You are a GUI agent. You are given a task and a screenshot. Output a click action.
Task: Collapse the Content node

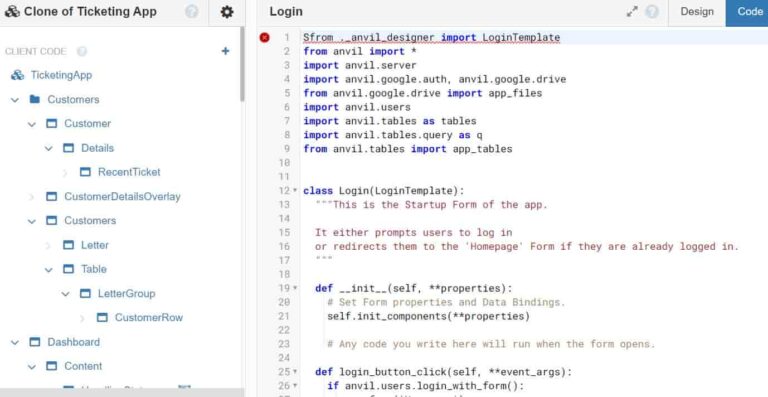(x=32, y=367)
